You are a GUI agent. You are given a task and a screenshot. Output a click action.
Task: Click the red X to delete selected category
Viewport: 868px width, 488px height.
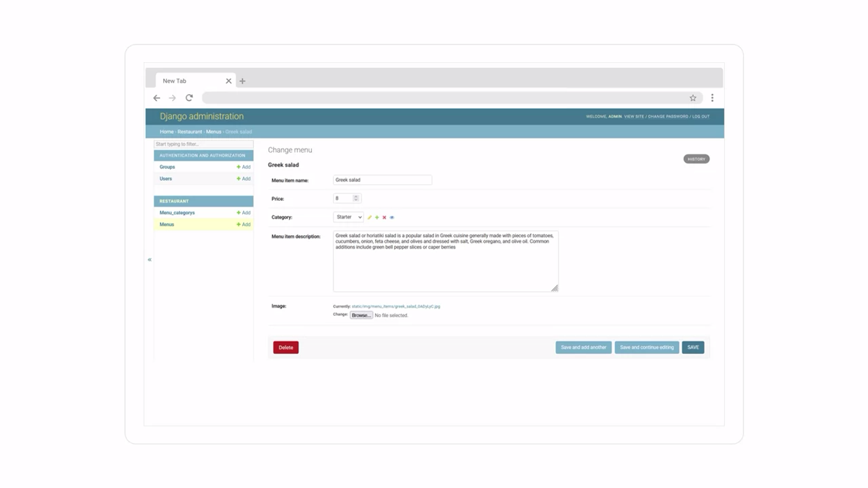point(384,217)
